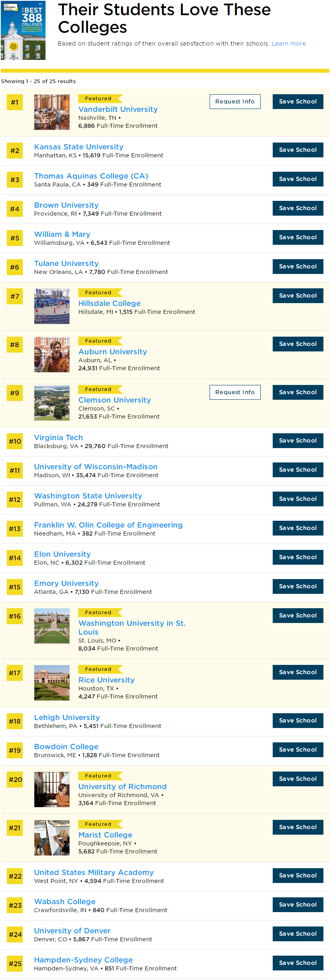
Task: Save Hampden-Sydney College
Action: point(298,963)
